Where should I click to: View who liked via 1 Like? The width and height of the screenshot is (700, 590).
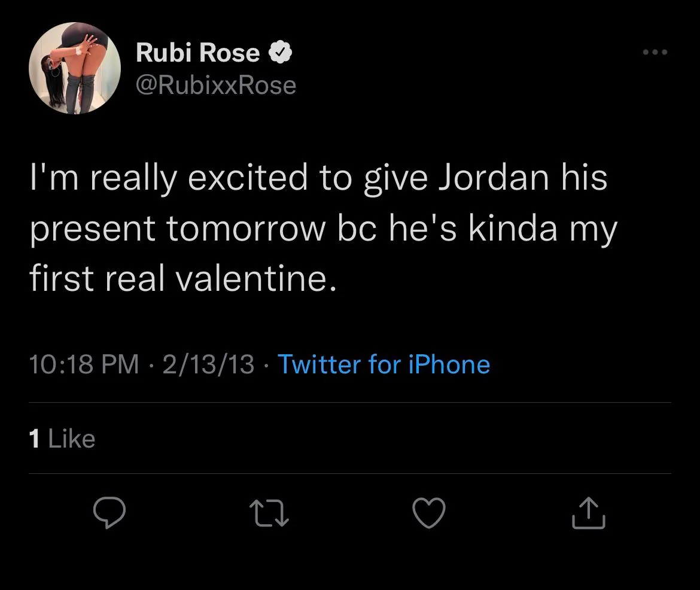coord(62,439)
